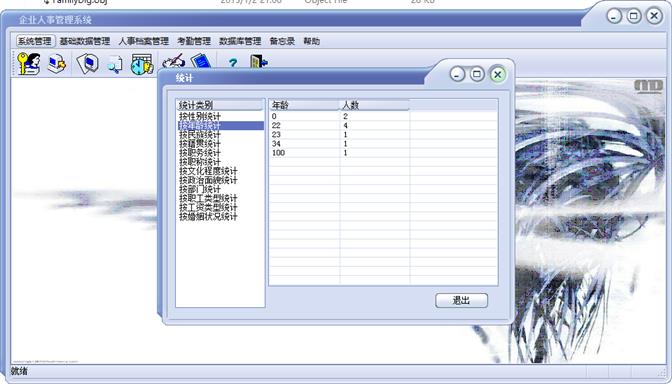This screenshot has height=384, width=672.
Task: Click the 退出 button
Action: 462,300
